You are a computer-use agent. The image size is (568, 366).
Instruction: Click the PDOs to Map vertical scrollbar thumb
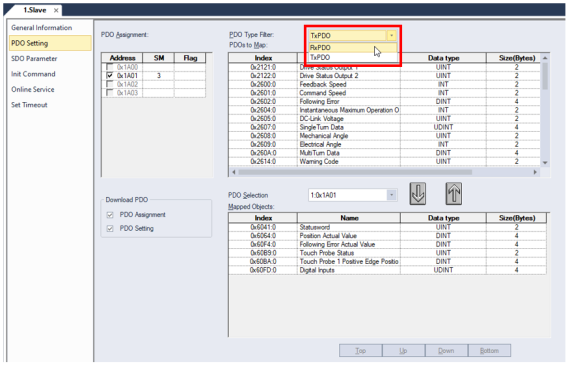[544, 76]
